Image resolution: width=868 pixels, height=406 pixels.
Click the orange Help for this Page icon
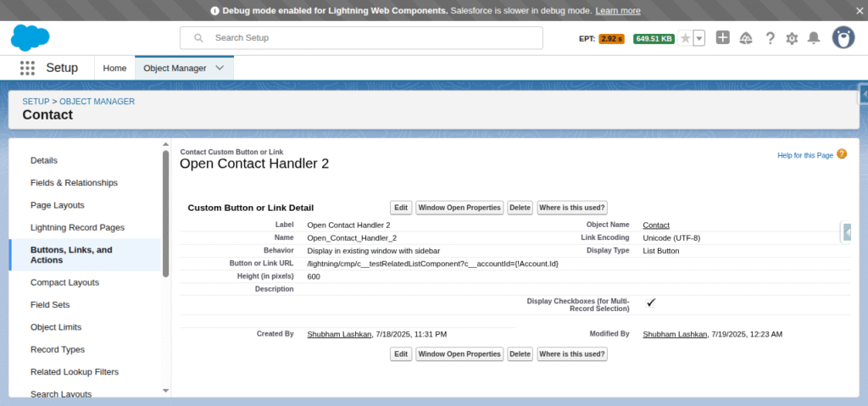(842, 154)
